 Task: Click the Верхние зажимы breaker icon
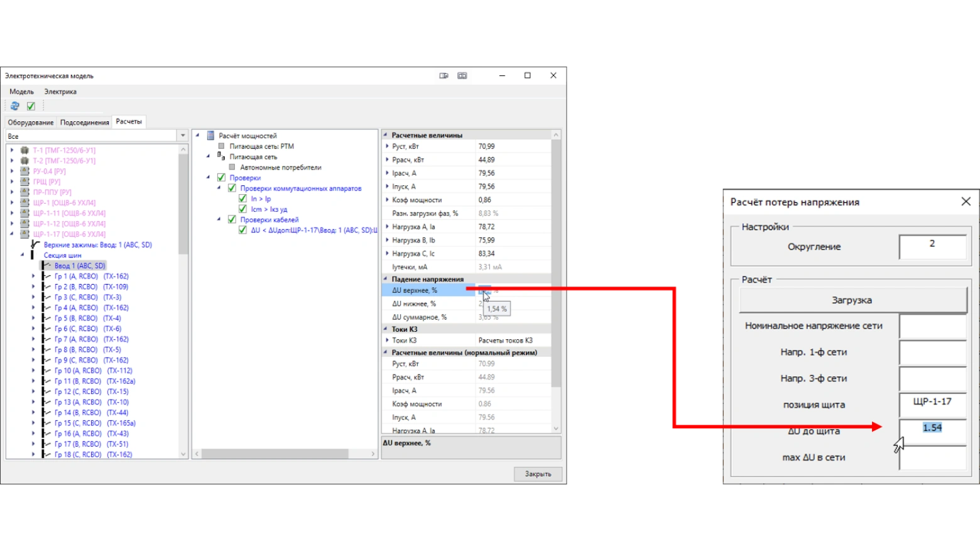[35, 245]
